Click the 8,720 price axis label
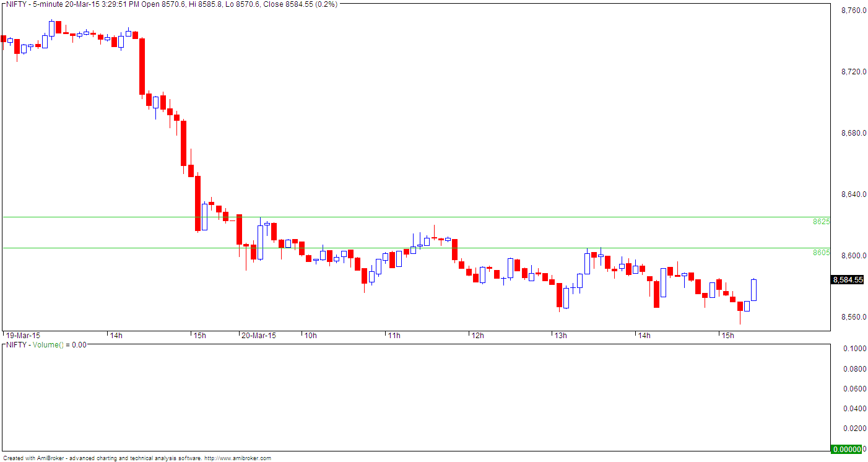 click(x=853, y=72)
